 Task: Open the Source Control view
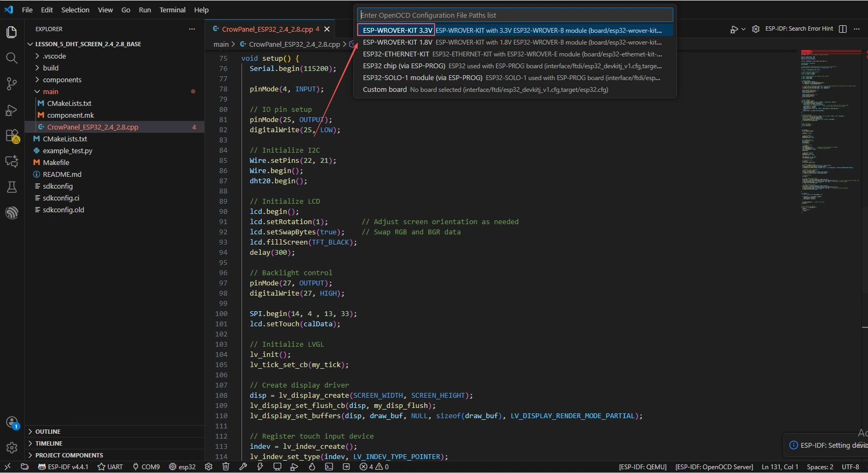11,84
